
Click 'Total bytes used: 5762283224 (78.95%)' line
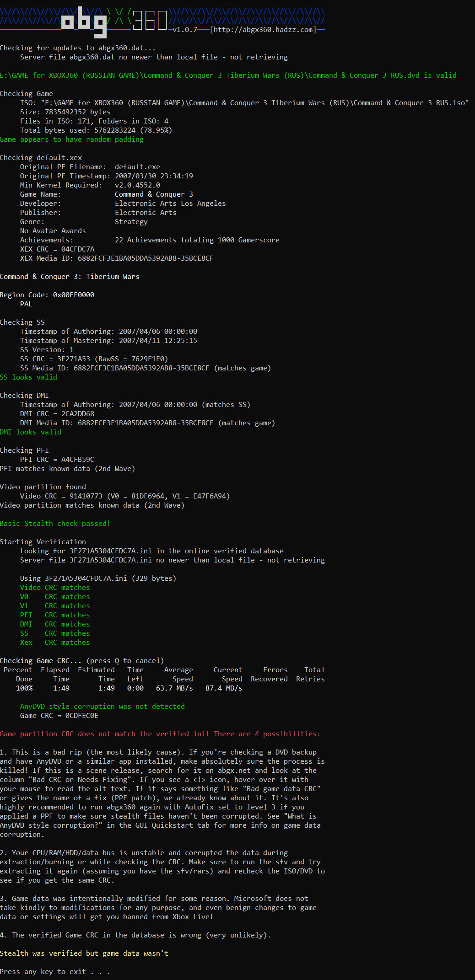96,130
